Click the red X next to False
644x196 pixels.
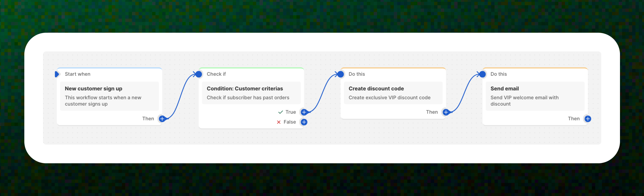tap(279, 122)
